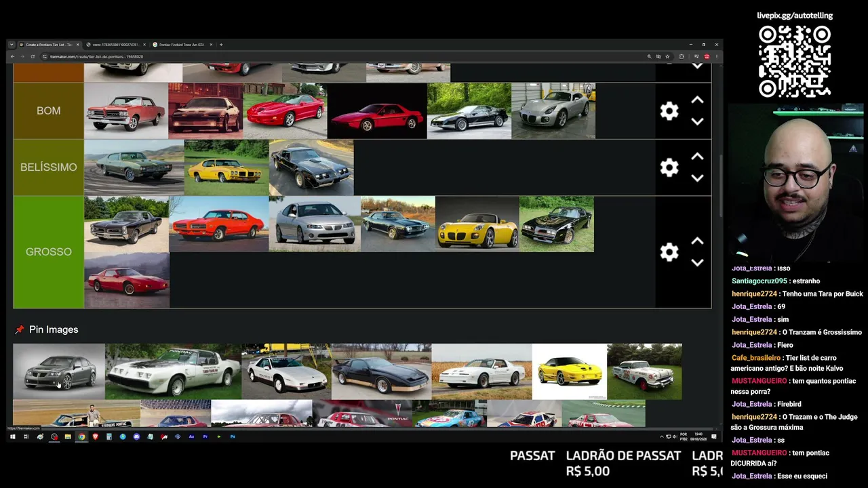Select the green GTO in BELÍSSIMO tier
Viewport: 868px width, 488px height.
click(134, 167)
